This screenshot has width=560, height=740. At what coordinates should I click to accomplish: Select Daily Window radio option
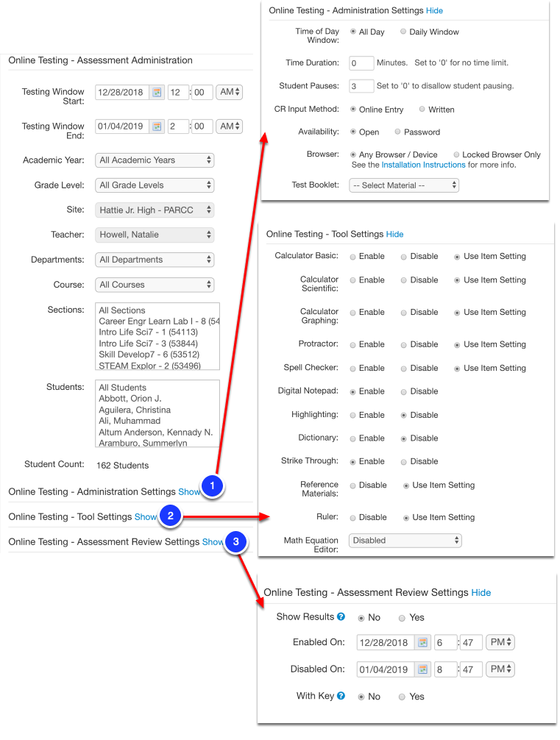(x=403, y=32)
